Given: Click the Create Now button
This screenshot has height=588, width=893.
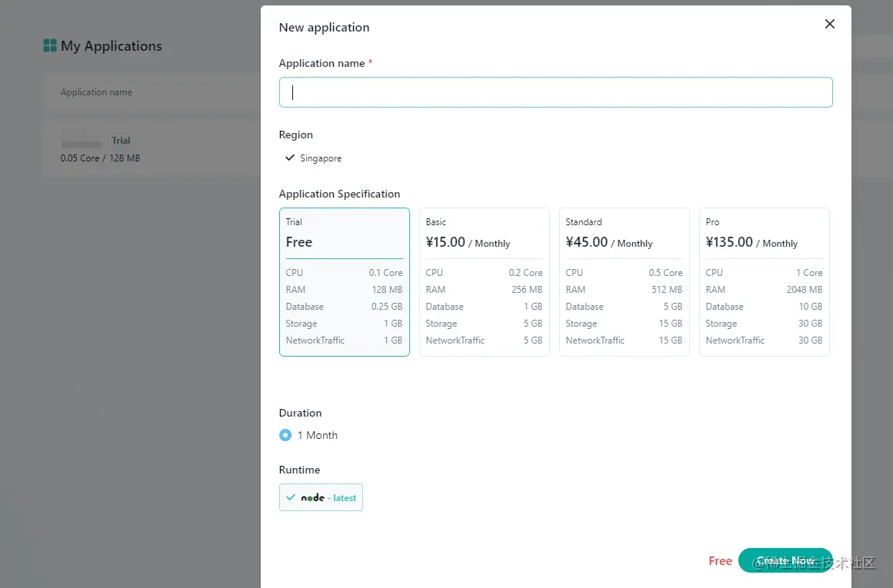Looking at the screenshot, I should [785, 560].
